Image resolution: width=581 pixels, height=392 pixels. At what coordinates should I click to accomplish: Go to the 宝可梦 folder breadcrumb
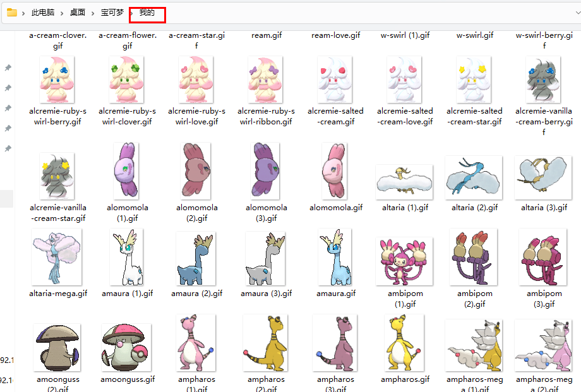coord(112,13)
